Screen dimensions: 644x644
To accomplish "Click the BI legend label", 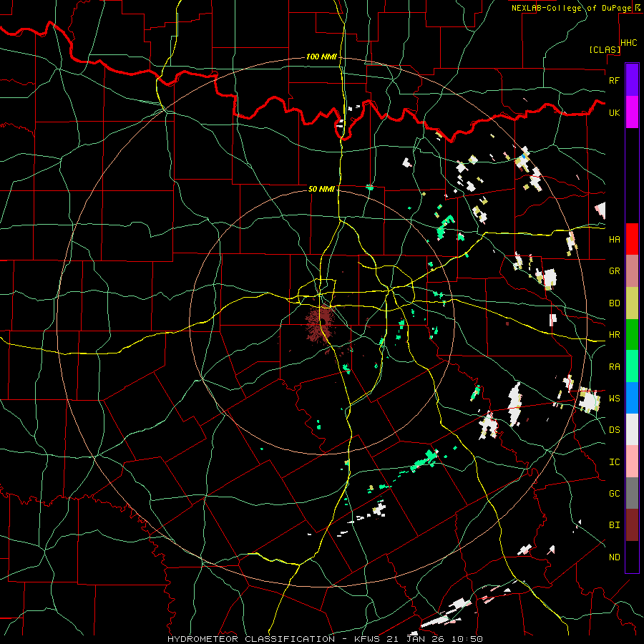I will [x=614, y=525].
